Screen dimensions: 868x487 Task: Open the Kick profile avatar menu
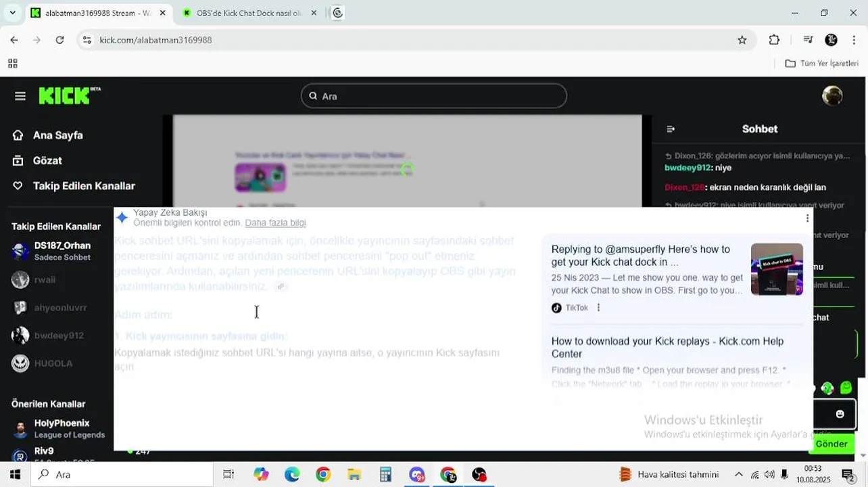coord(831,96)
